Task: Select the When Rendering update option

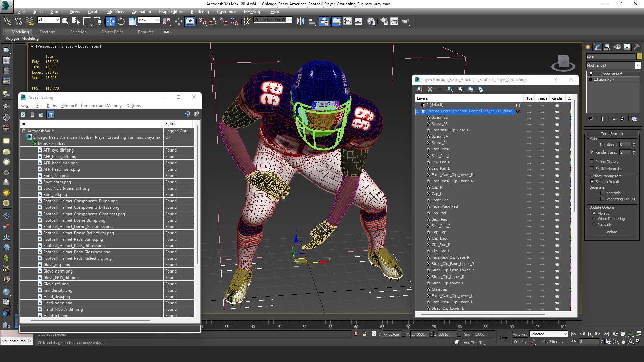Action: [594, 219]
